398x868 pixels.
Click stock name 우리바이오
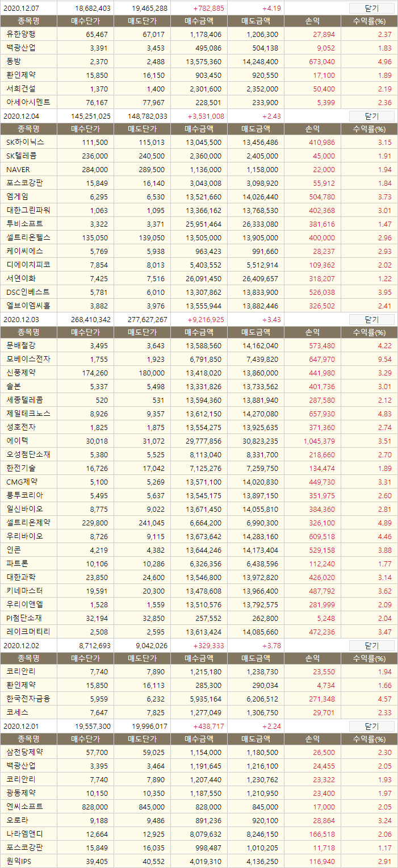24,536
